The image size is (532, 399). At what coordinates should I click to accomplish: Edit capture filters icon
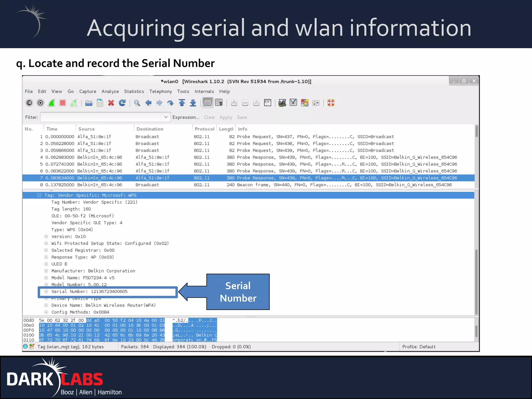coord(282,103)
